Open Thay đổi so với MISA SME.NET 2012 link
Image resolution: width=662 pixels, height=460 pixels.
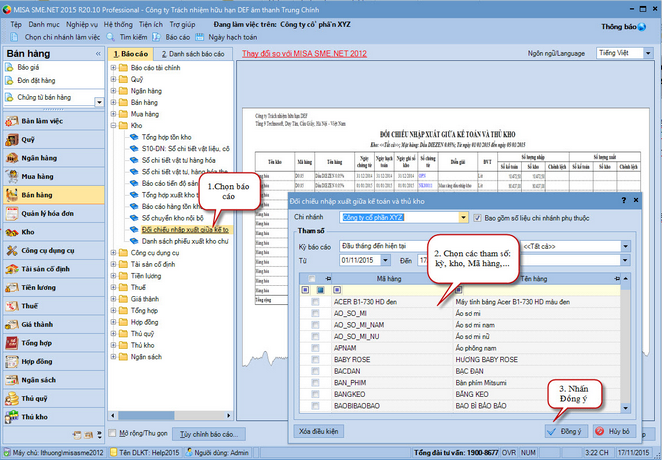(x=304, y=54)
